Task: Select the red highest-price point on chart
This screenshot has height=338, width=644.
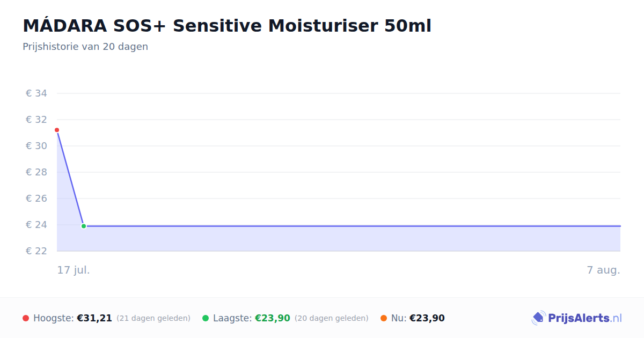Action: pyautogui.click(x=57, y=130)
